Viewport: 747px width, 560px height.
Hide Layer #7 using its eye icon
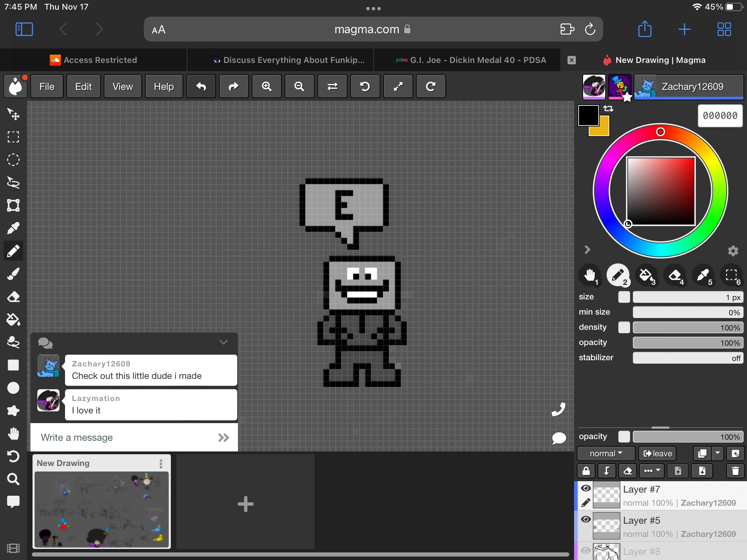point(587,488)
